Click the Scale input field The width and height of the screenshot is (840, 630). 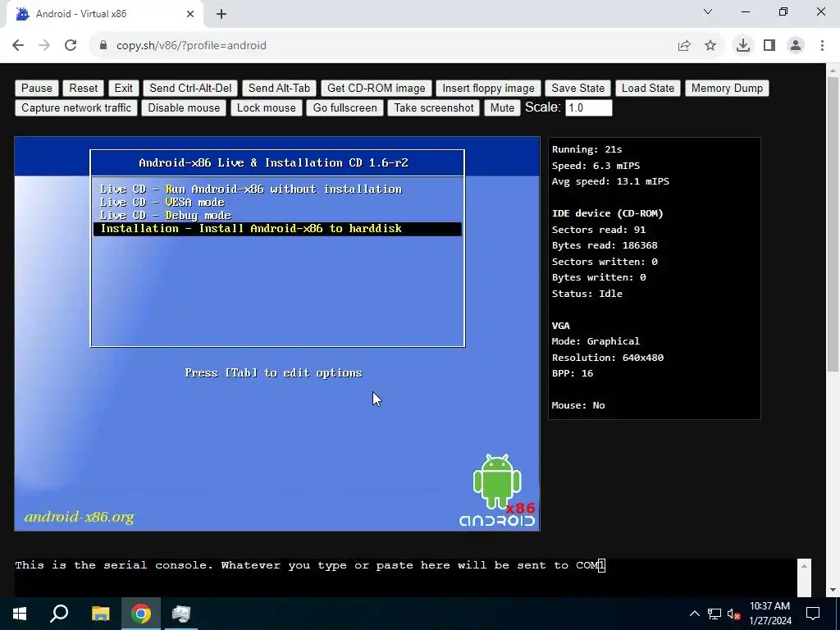pyautogui.click(x=588, y=107)
